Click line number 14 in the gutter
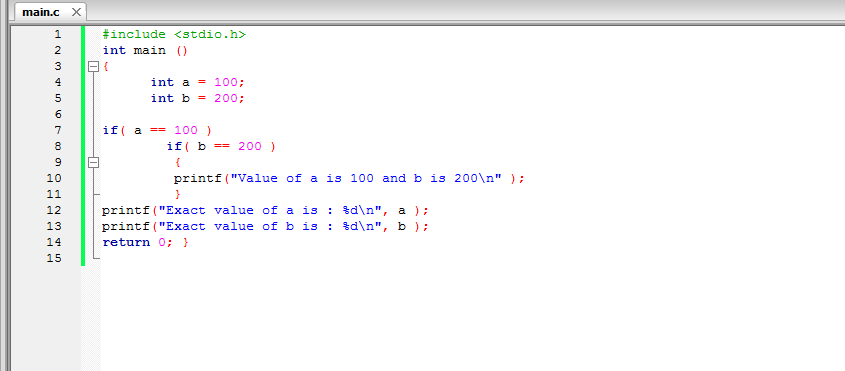 54,243
